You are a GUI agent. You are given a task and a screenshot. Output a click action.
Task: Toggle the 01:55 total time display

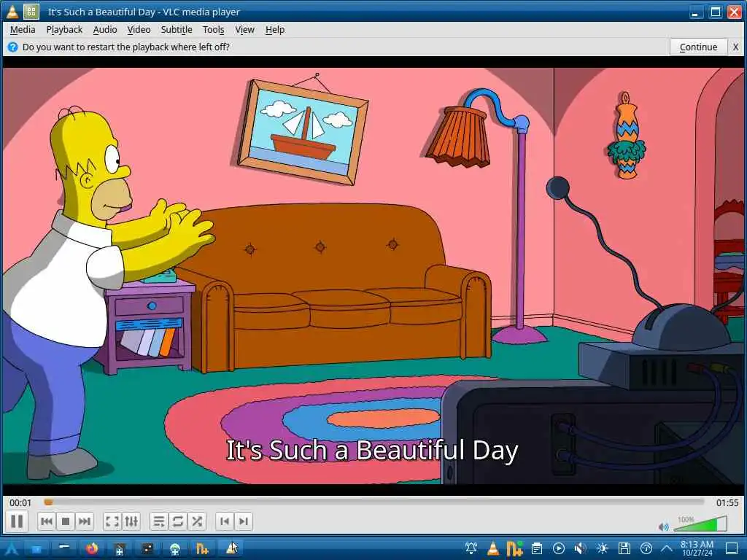[727, 503]
